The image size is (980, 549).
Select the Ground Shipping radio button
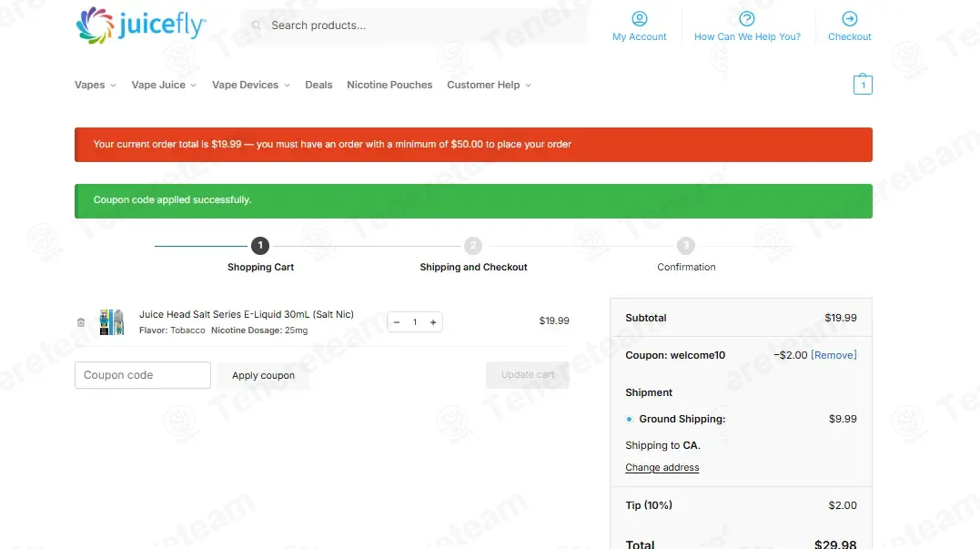pos(630,420)
